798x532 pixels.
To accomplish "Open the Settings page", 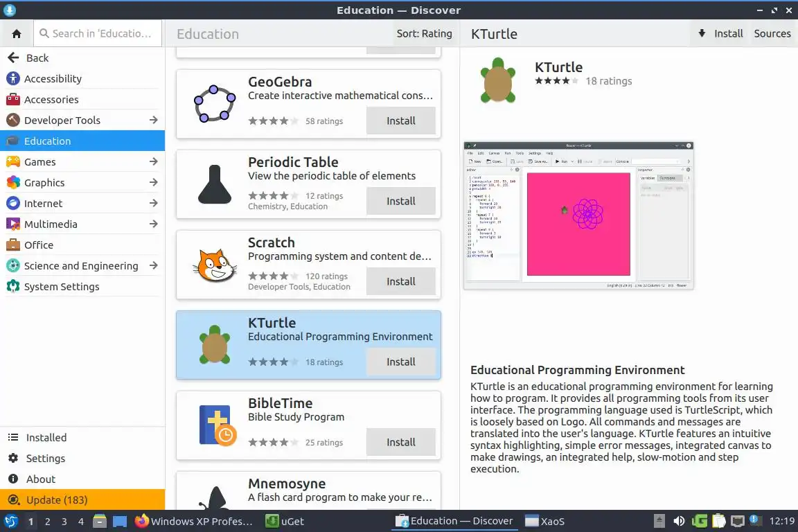I will [82, 458].
